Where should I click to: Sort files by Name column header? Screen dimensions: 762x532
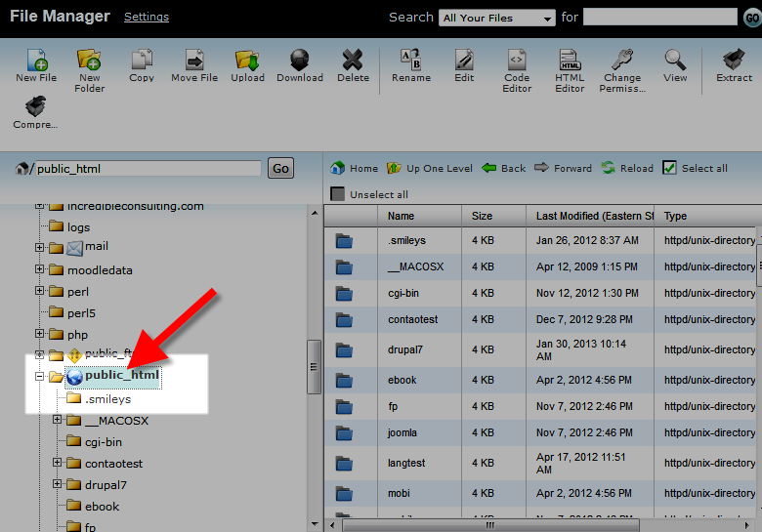[x=401, y=216]
